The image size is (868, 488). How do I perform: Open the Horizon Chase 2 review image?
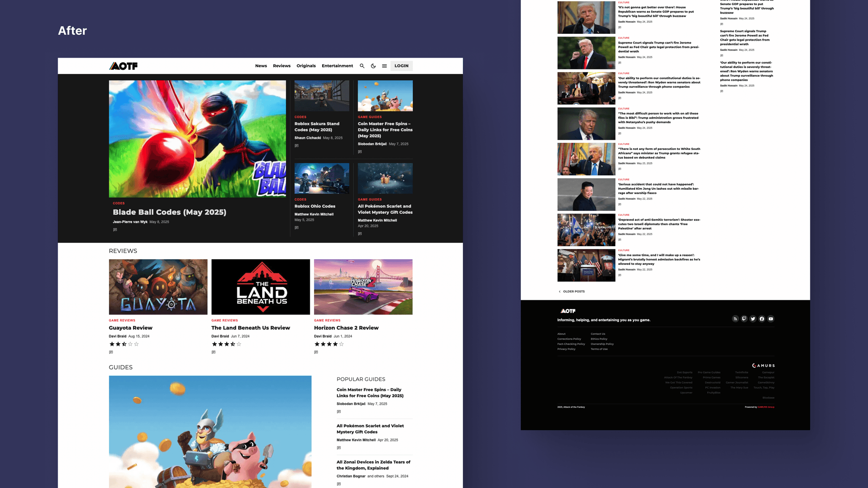pyautogui.click(x=363, y=287)
